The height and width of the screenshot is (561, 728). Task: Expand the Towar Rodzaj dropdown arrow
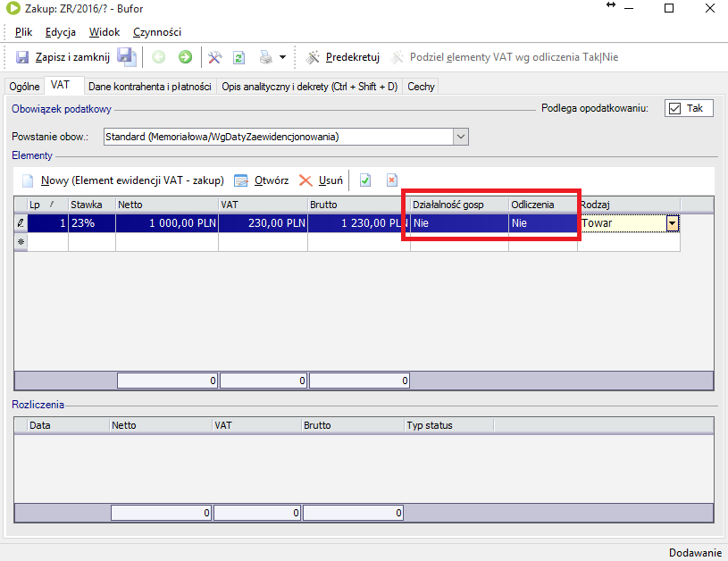pos(673,223)
